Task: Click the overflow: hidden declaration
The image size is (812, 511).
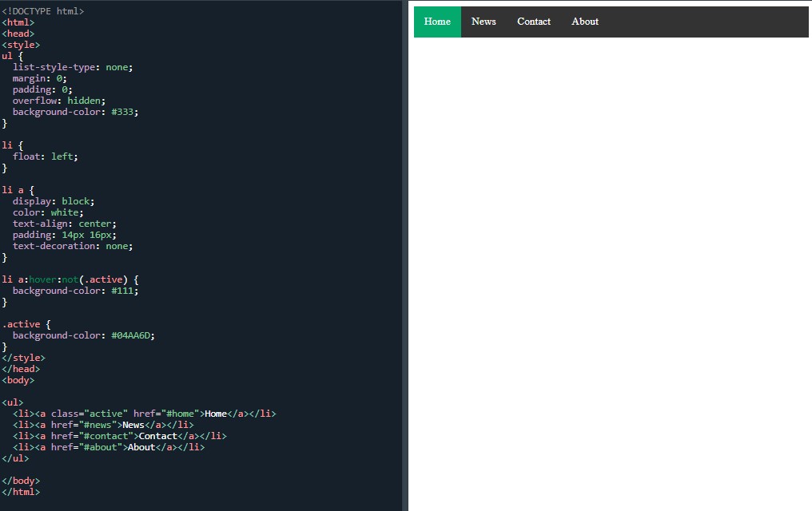Action: [58, 101]
